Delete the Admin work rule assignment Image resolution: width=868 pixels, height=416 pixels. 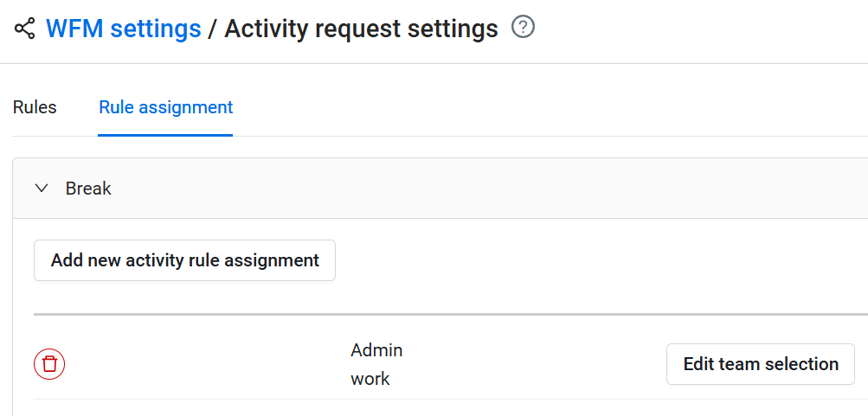pyautogui.click(x=49, y=364)
